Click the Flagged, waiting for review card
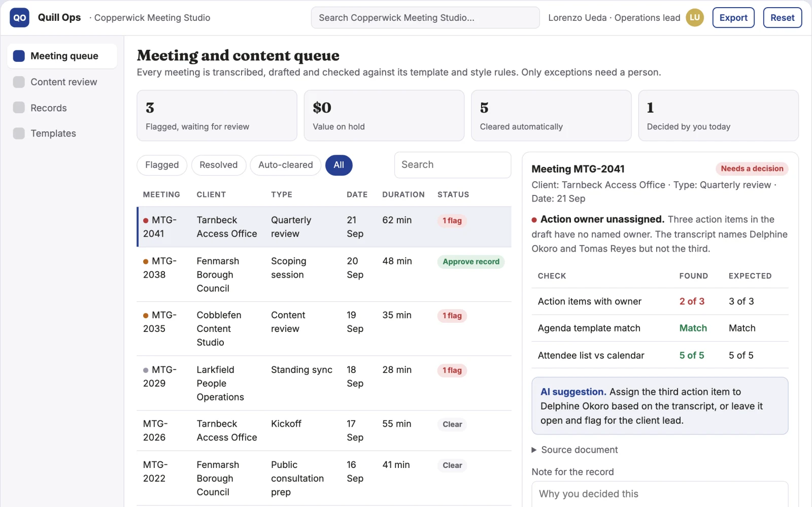Image resolution: width=812 pixels, height=507 pixels. [x=217, y=116]
